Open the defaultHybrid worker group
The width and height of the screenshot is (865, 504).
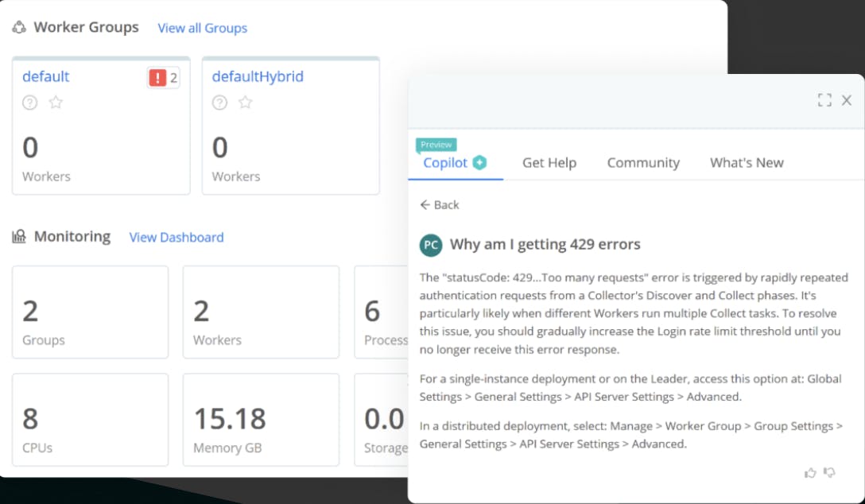click(258, 77)
